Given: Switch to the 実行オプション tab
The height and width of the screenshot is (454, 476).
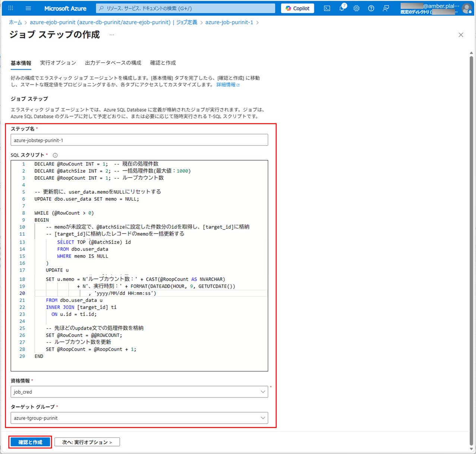Looking at the screenshot, I should (x=58, y=63).
